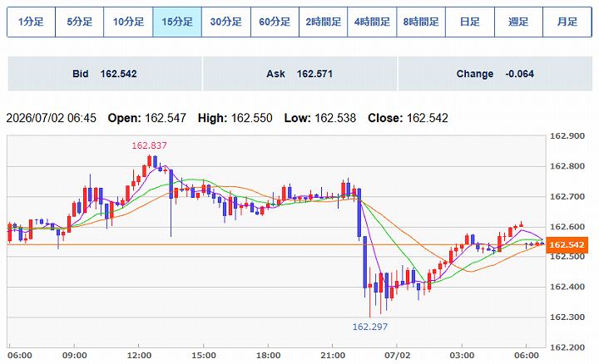Click the Ask 162.571 panel
Image resolution: width=599 pixels, height=364 pixels.
click(x=299, y=74)
